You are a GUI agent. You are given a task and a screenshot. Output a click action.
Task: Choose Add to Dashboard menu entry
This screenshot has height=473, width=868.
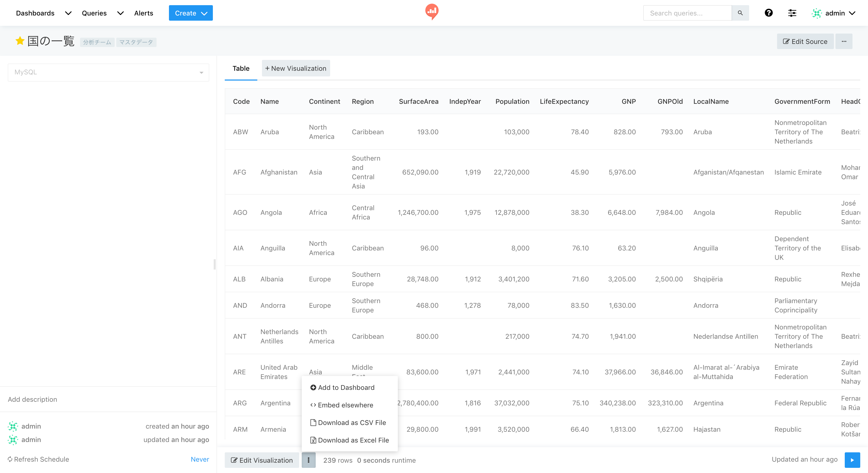click(x=346, y=388)
